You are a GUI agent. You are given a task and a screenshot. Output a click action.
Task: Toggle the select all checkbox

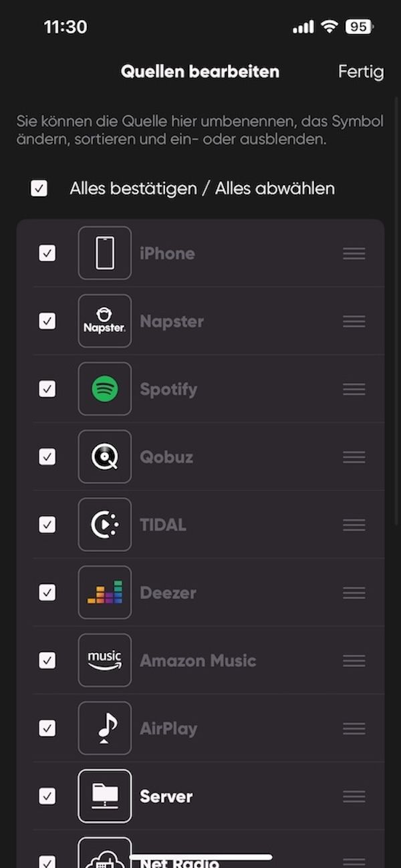click(39, 188)
